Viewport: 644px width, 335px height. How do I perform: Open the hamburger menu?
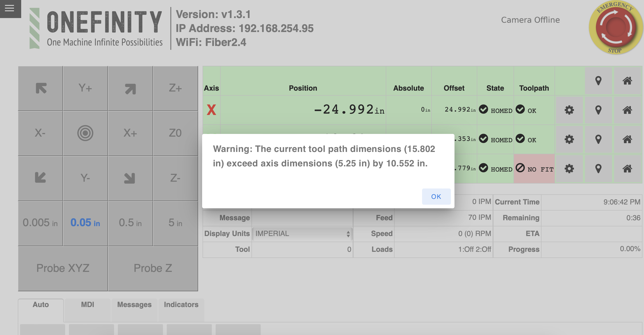[x=9, y=8]
